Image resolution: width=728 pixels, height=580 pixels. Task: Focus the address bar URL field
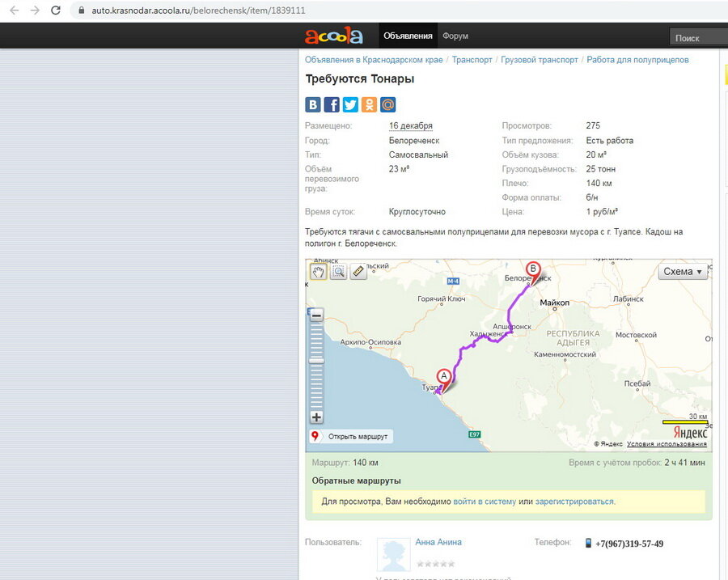click(x=198, y=11)
